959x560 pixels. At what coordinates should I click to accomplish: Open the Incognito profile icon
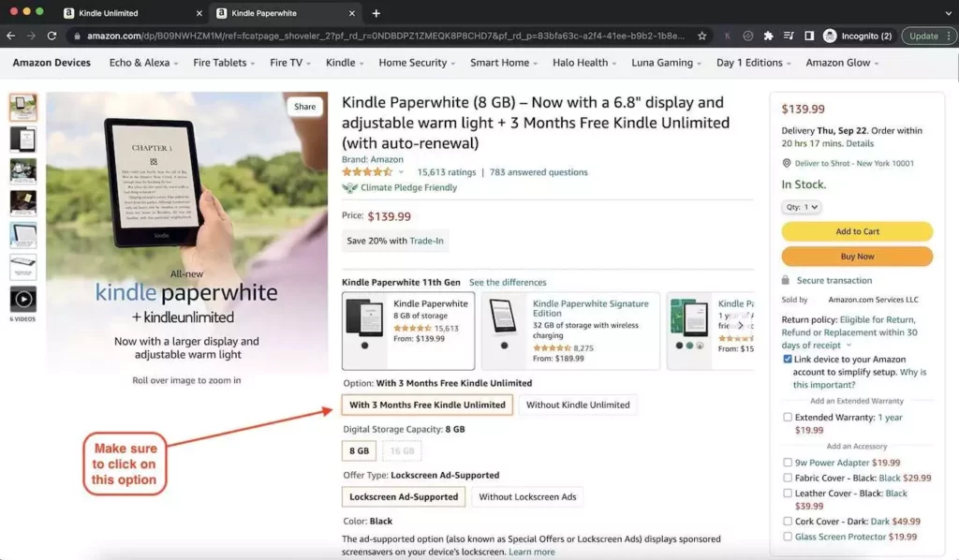point(830,37)
